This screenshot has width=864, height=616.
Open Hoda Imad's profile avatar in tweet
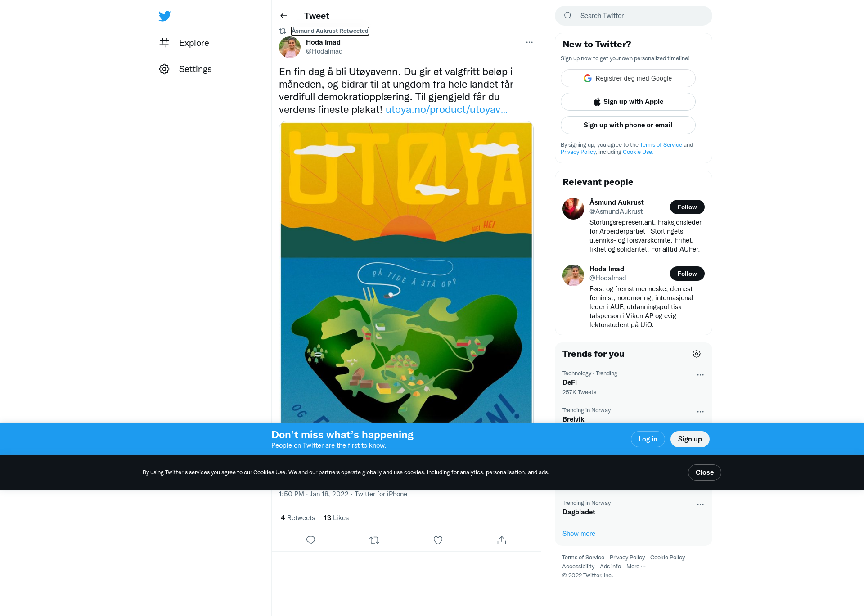[290, 47]
